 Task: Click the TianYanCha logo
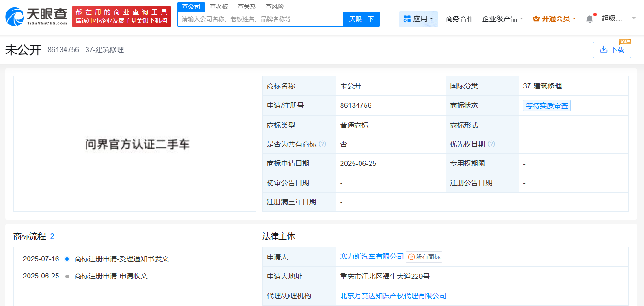pyautogui.click(x=36, y=17)
